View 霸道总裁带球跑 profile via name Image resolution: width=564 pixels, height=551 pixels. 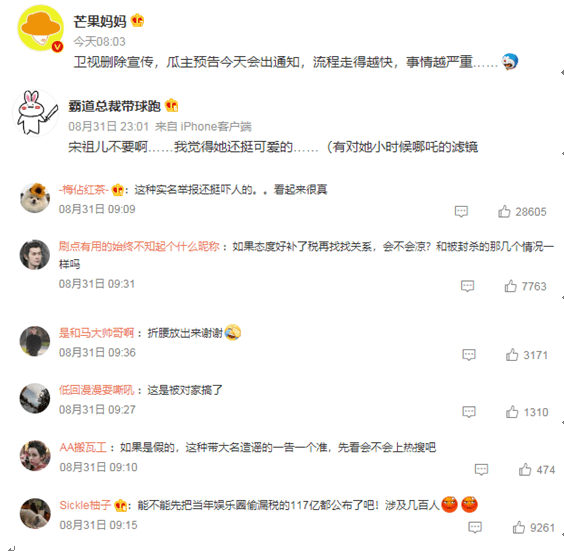tap(114, 106)
